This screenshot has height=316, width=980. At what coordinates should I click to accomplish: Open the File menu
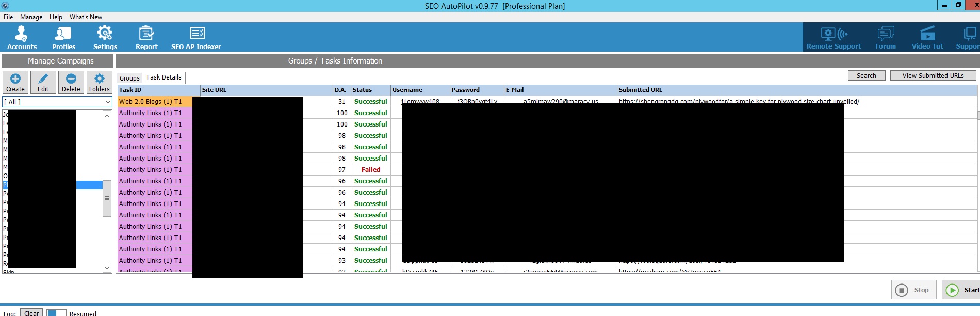pyautogui.click(x=8, y=17)
